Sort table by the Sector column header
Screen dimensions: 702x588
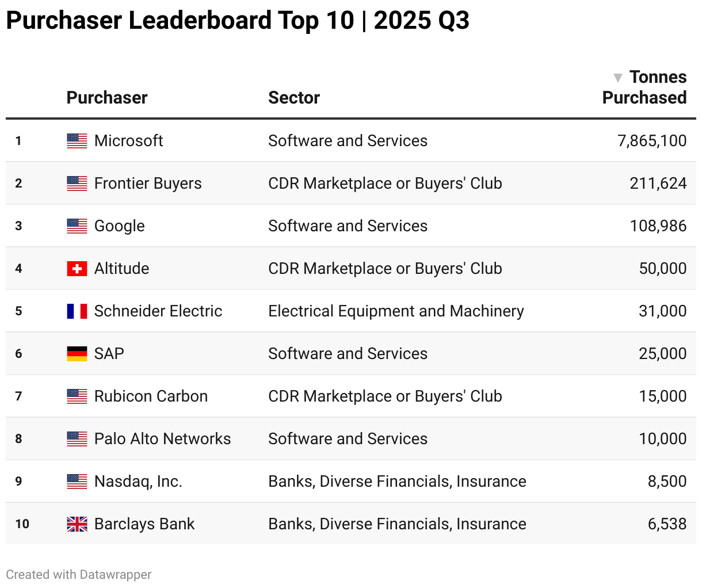[x=294, y=98]
